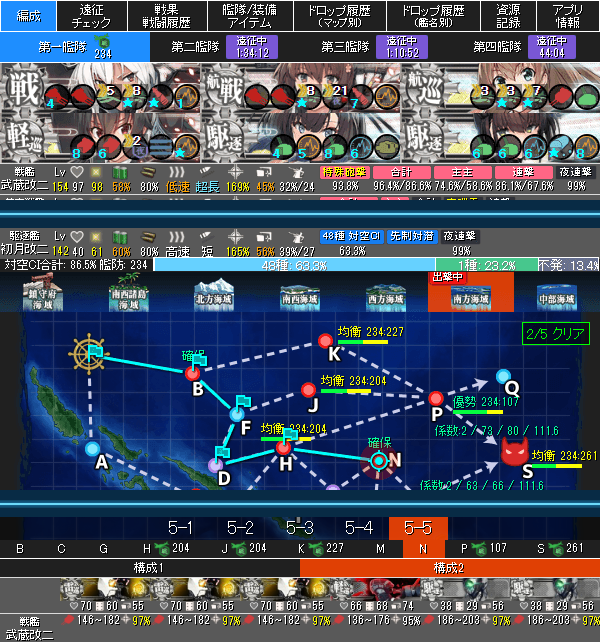Click map node H
This screenshot has width=600, height=642.
coord(283,448)
